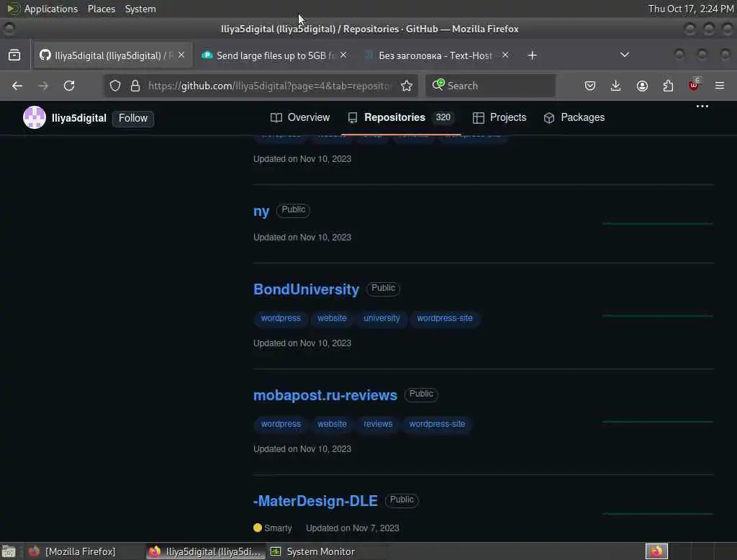Open the ny repository
This screenshot has width=737, height=560.
click(261, 211)
